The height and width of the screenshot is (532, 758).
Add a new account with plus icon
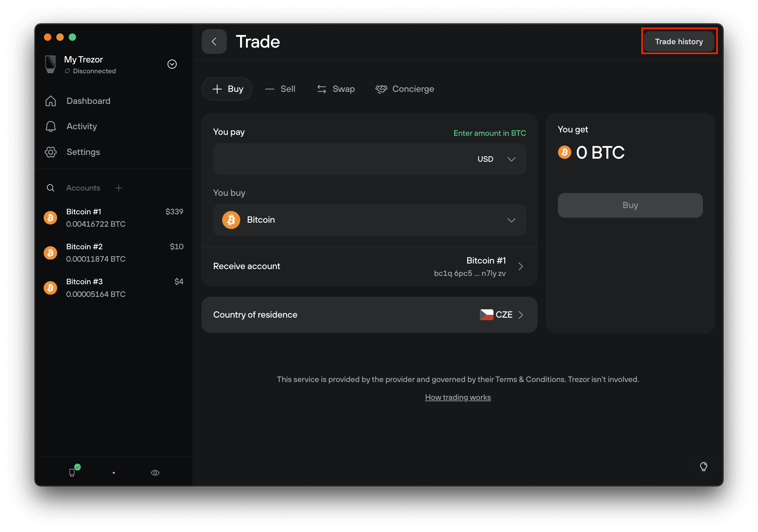[118, 188]
